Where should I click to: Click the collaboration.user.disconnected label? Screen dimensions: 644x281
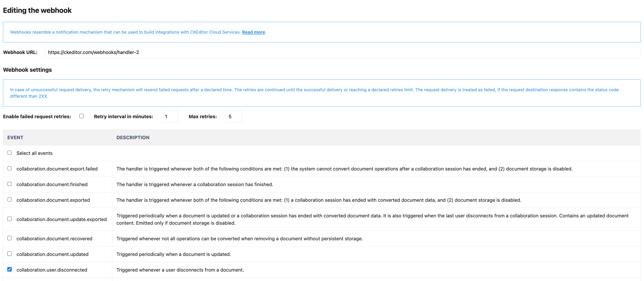52,270
